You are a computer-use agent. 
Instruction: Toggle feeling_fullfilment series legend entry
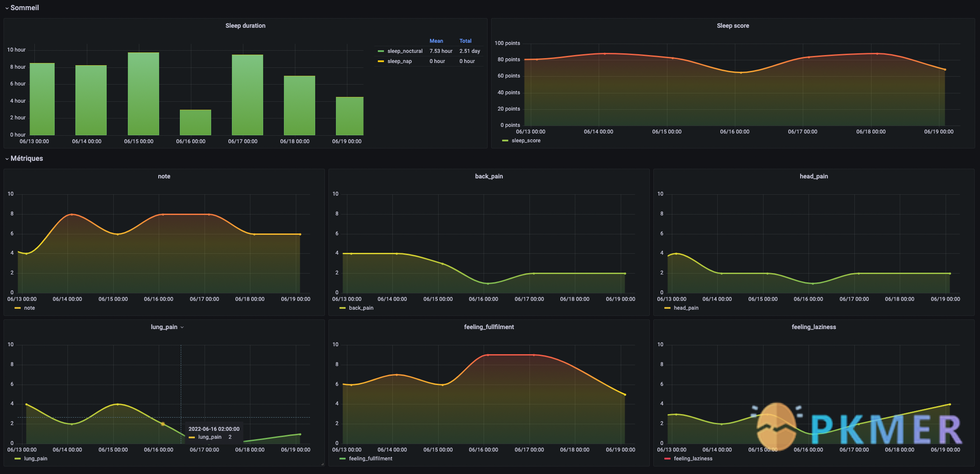tap(370, 459)
